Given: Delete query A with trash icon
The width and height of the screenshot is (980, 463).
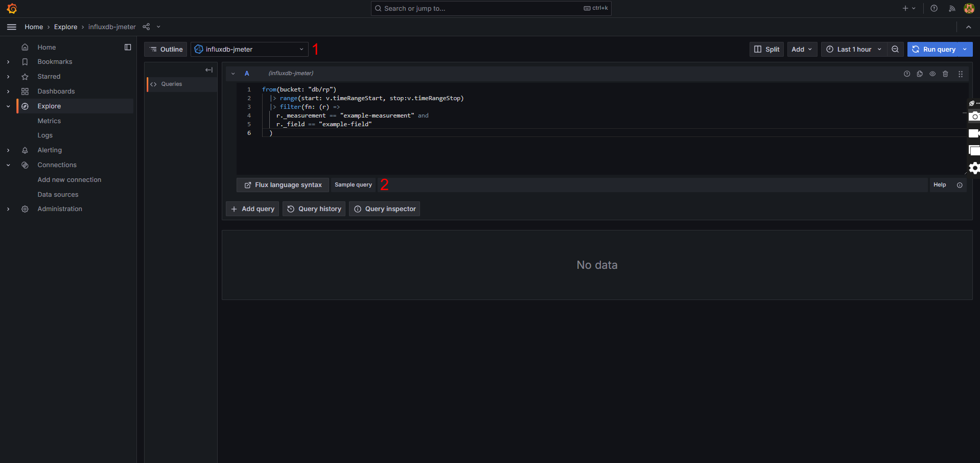Looking at the screenshot, I should 945,74.
